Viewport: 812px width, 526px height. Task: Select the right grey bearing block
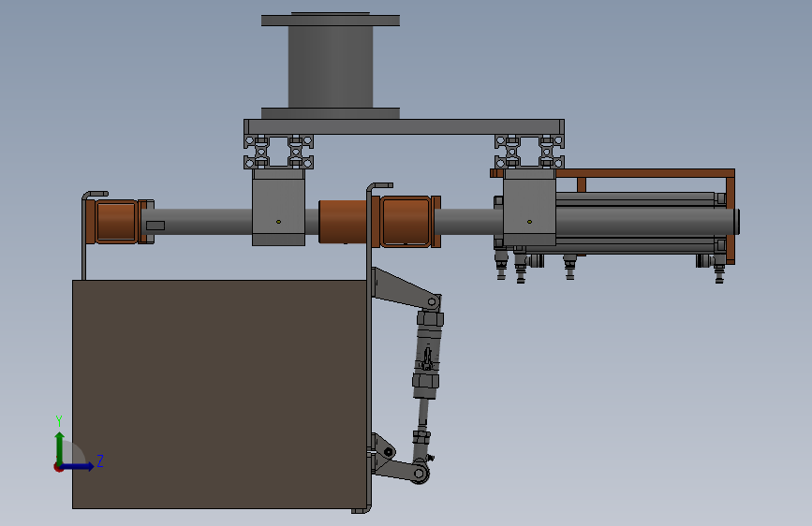pos(529,207)
